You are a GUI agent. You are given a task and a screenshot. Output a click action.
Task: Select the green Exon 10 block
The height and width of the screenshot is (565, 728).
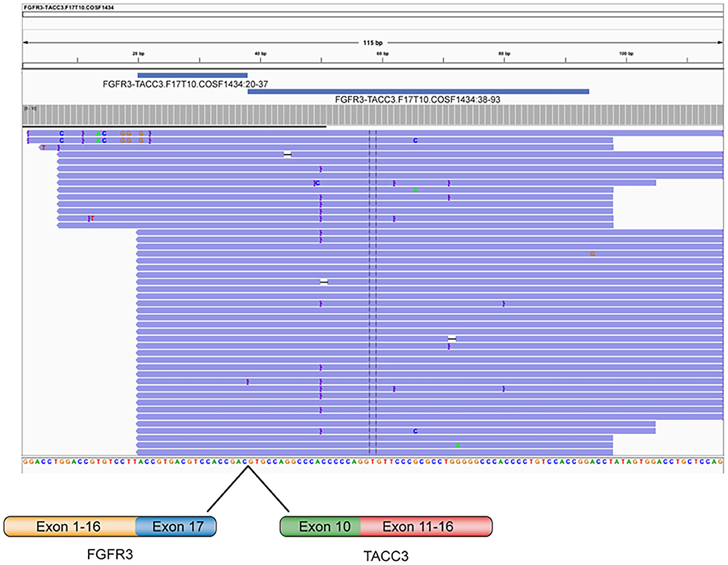tap(320, 527)
